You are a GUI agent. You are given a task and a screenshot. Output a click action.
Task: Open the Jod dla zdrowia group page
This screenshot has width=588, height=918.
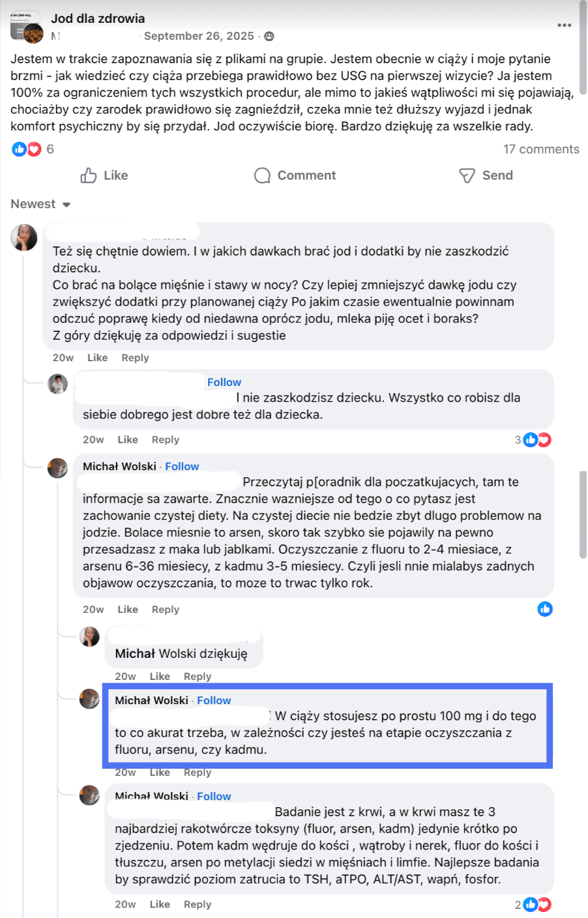click(x=98, y=18)
